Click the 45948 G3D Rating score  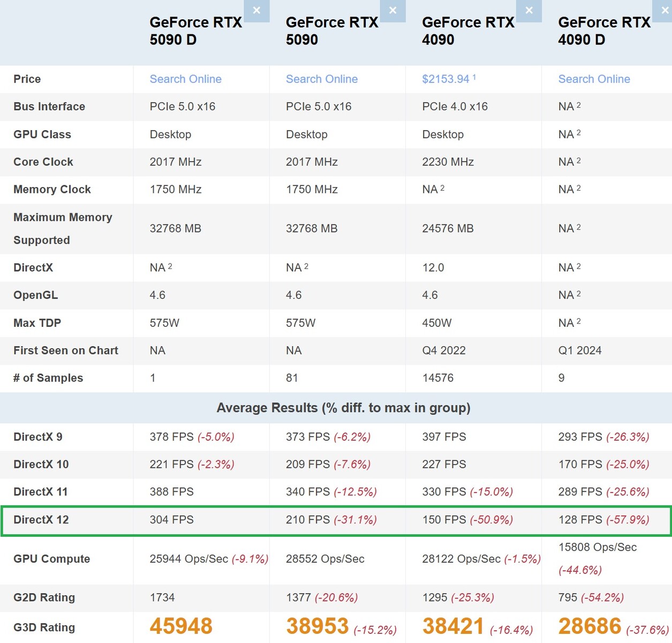[x=181, y=626]
